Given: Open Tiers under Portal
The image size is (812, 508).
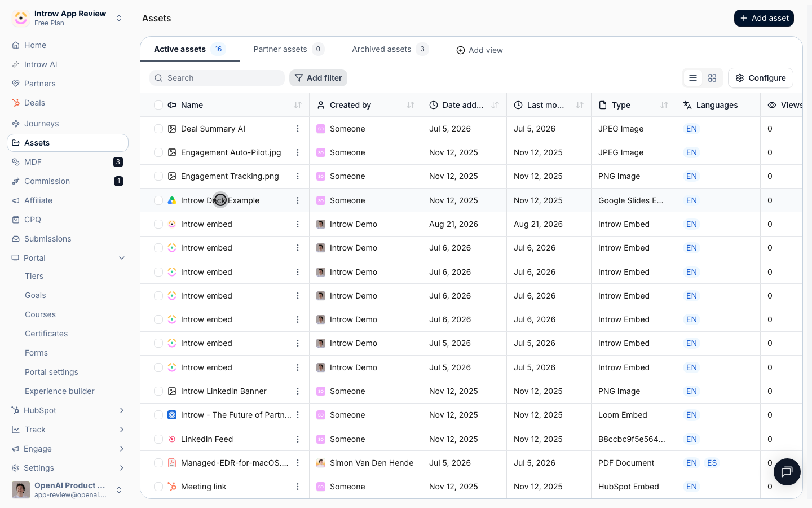Looking at the screenshot, I should (x=34, y=276).
